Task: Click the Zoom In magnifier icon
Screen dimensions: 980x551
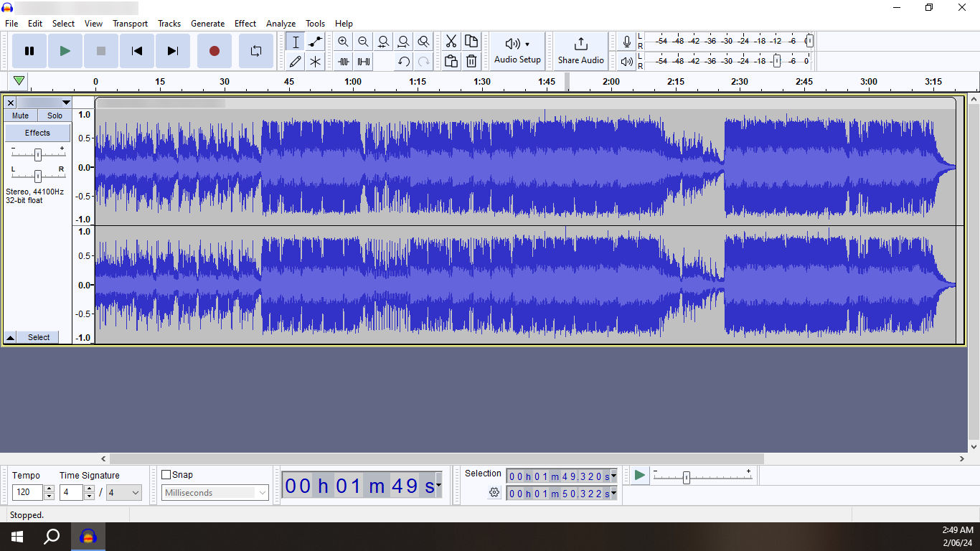Action: 343,42
